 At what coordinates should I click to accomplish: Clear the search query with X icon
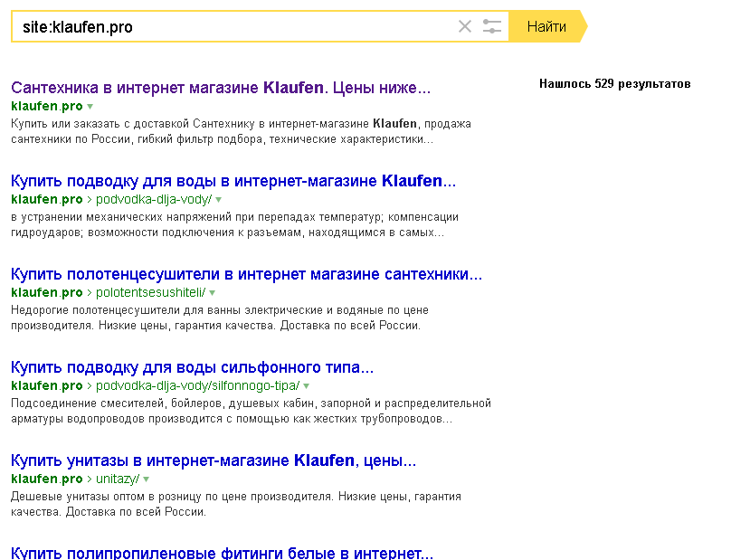click(x=465, y=27)
